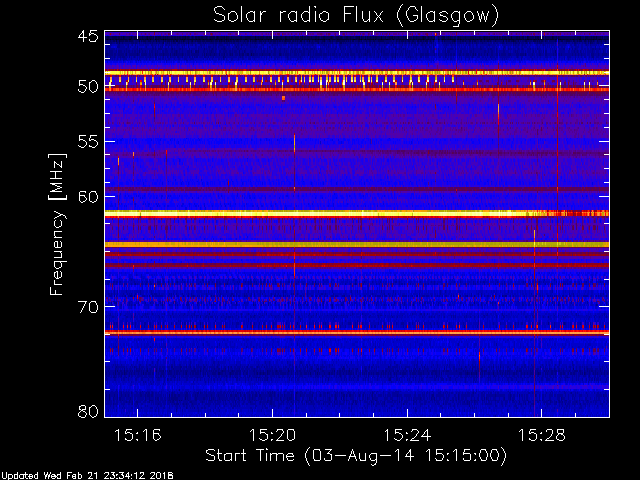
Task: Select the '55' frequency axis label
Action: [x=88, y=142]
